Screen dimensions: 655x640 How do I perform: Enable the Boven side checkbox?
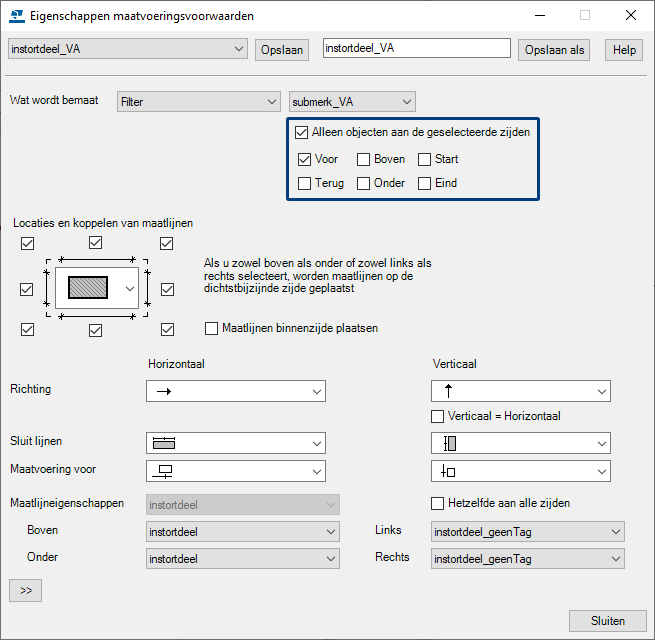pyautogui.click(x=365, y=159)
